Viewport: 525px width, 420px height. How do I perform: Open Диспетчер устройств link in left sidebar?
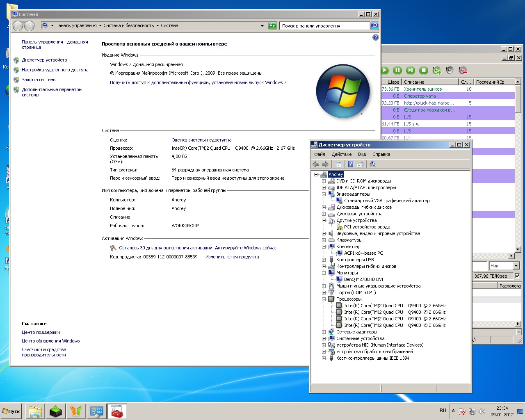pos(44,60)
